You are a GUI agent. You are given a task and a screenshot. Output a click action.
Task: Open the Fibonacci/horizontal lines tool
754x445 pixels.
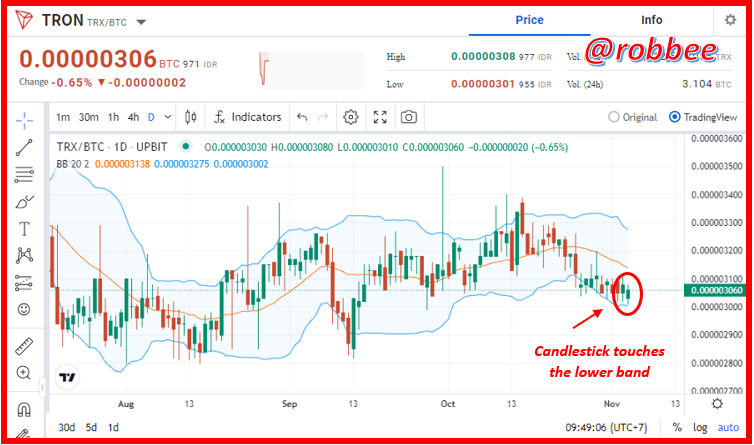click(x=24, y=175)
